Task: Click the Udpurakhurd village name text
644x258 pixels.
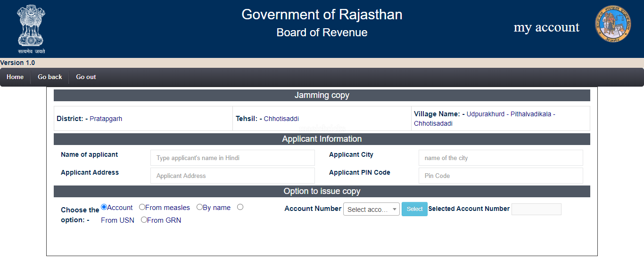Action: click(x=485, y=114)
